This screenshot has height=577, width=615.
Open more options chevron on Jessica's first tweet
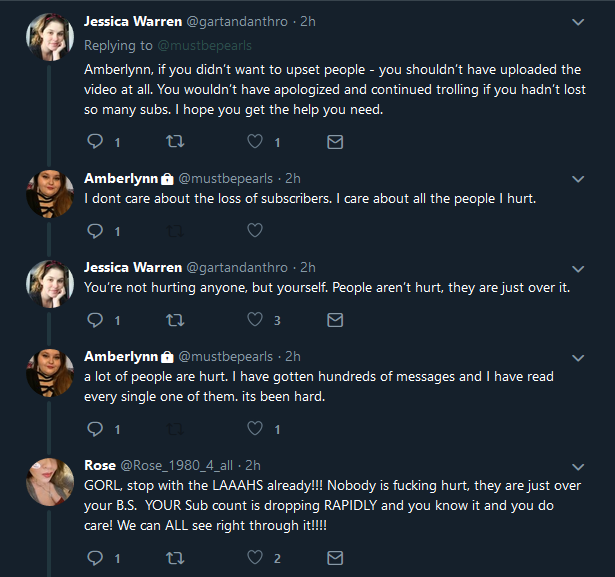578,22
